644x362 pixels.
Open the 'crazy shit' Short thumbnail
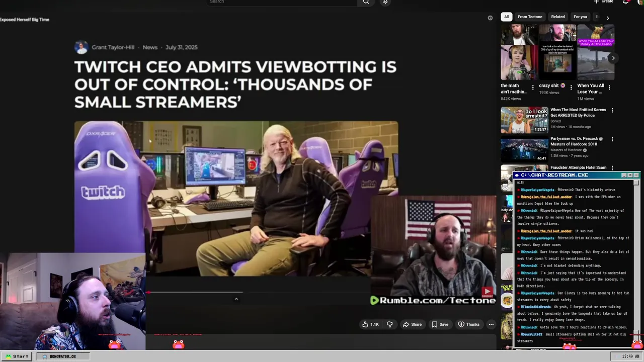click(x=557, y=52)
